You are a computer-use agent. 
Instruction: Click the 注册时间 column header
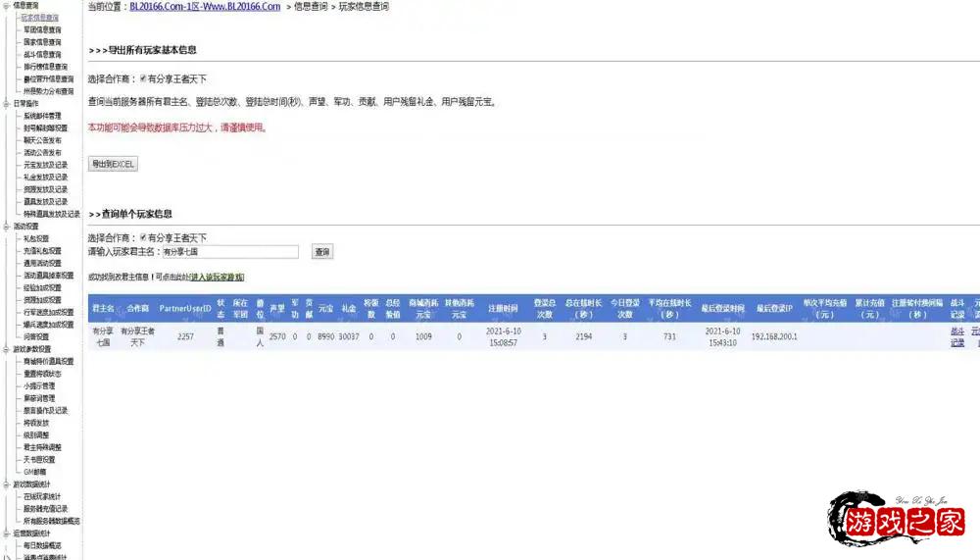pos(503,309)
